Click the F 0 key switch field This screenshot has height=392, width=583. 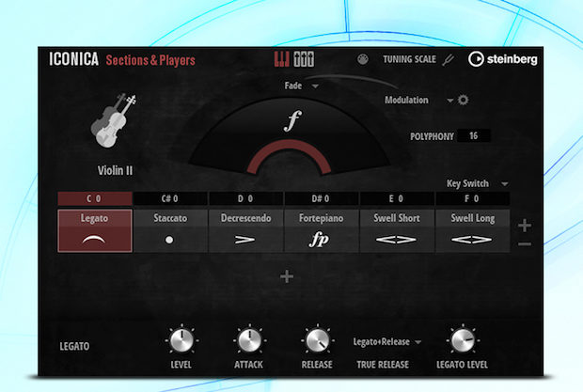472,198
